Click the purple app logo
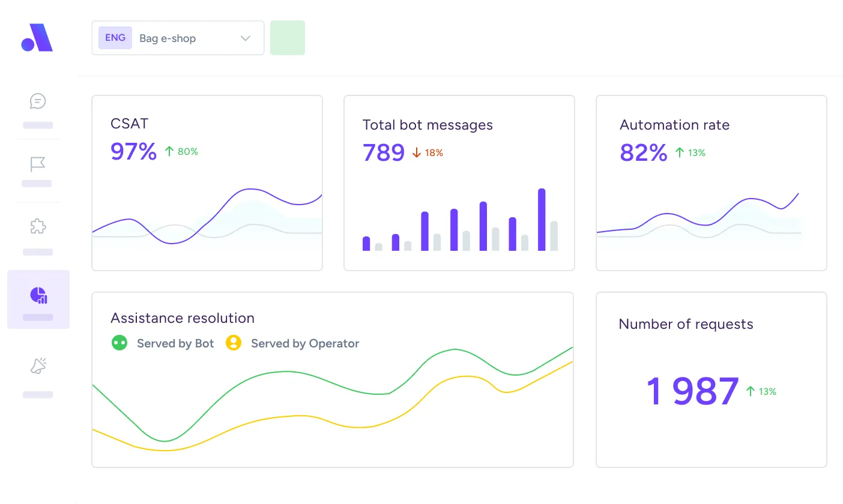Viewport: 843px width, 504px height. pyautogui.click(x=37, y=38)
